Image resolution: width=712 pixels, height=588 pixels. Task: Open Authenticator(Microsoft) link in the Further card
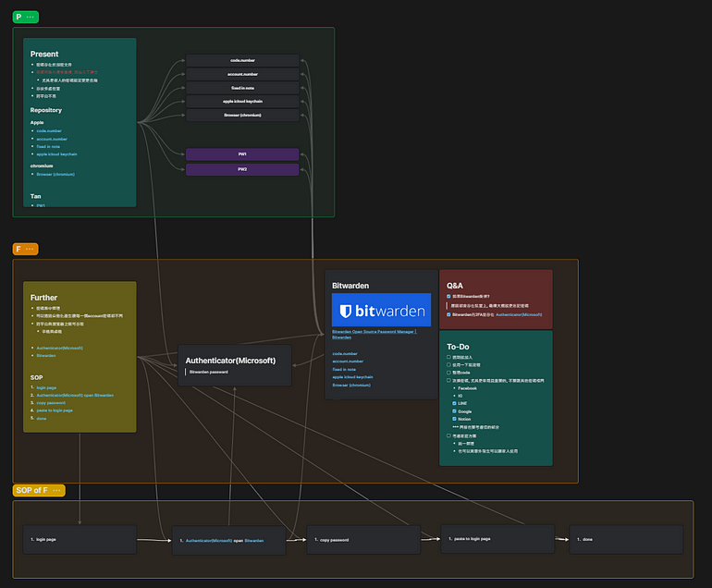pos(60,349)
